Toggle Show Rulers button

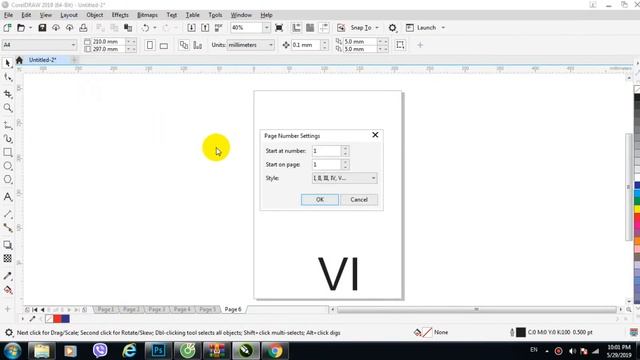coord(296,28)
